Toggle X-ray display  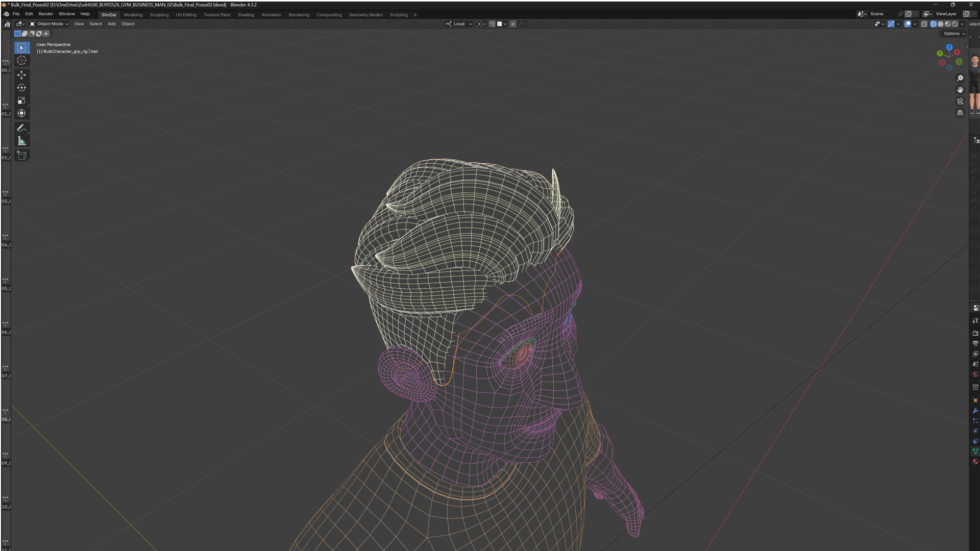924,24
